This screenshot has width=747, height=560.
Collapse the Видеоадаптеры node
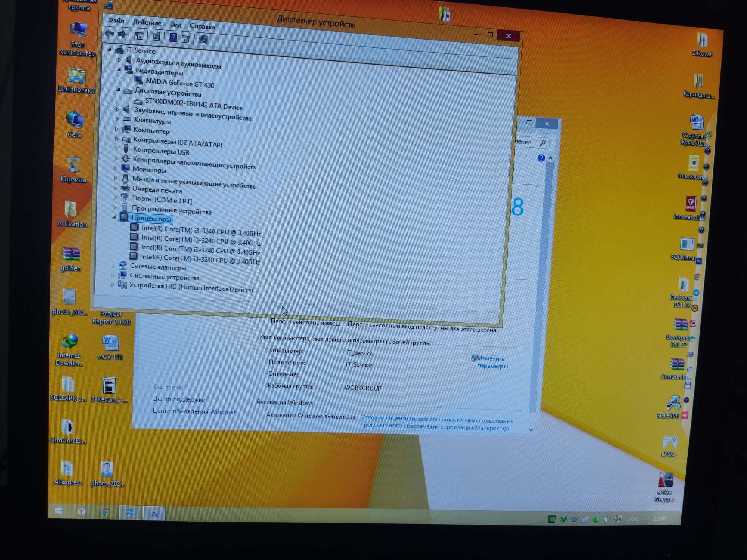point(119,69)
